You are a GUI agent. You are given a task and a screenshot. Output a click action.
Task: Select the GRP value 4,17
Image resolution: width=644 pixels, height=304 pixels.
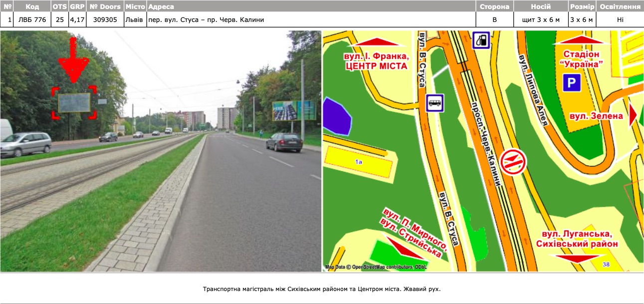click(77, 19)
